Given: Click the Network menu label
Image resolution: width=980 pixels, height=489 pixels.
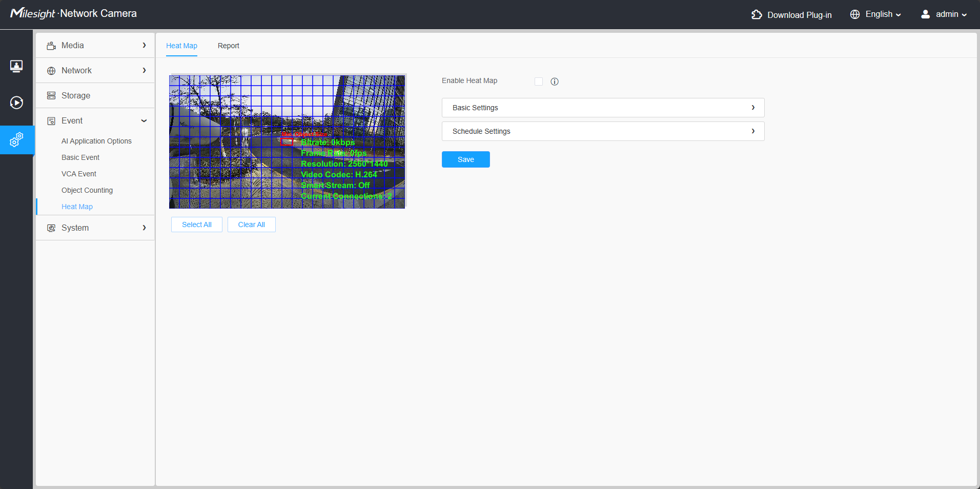Looking at the screenshot, I should click(x=76, y=70).
